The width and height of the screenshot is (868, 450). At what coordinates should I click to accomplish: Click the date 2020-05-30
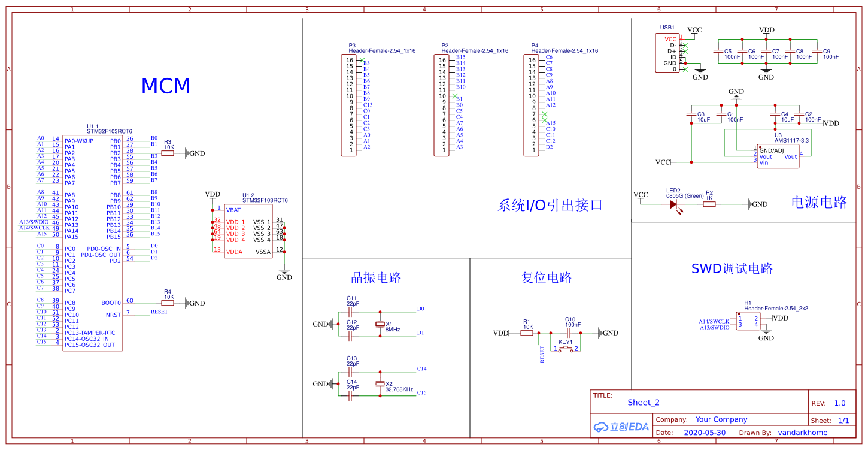(x=705, y=432)
